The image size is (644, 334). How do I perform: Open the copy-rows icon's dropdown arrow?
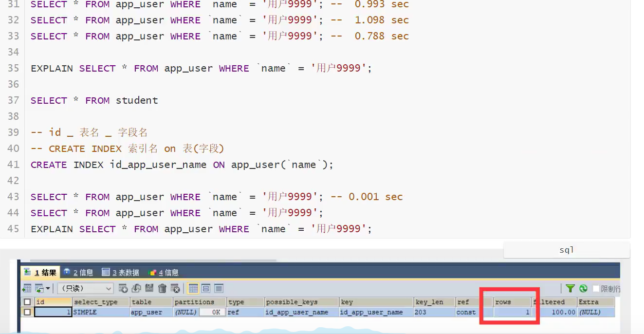coord(48,289)
